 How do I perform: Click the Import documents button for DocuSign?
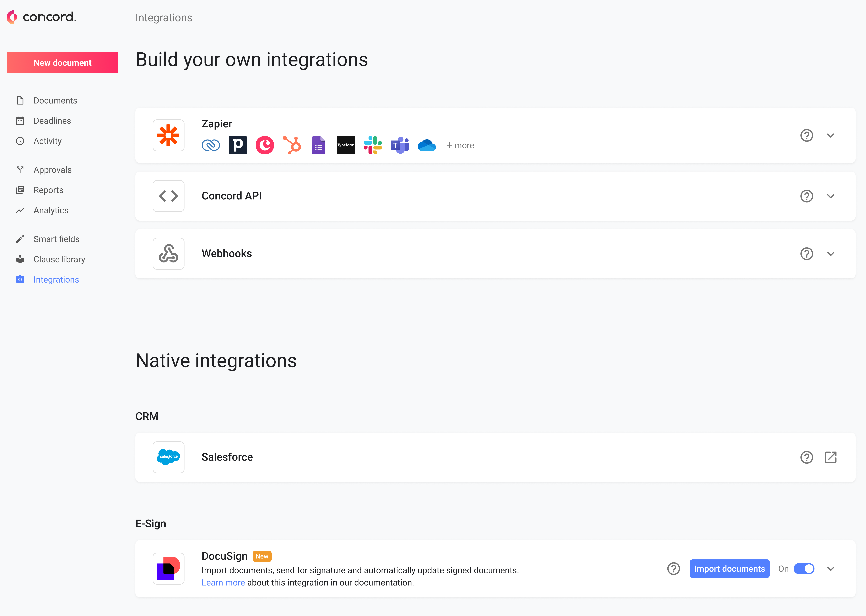click(x=730, y=569)
